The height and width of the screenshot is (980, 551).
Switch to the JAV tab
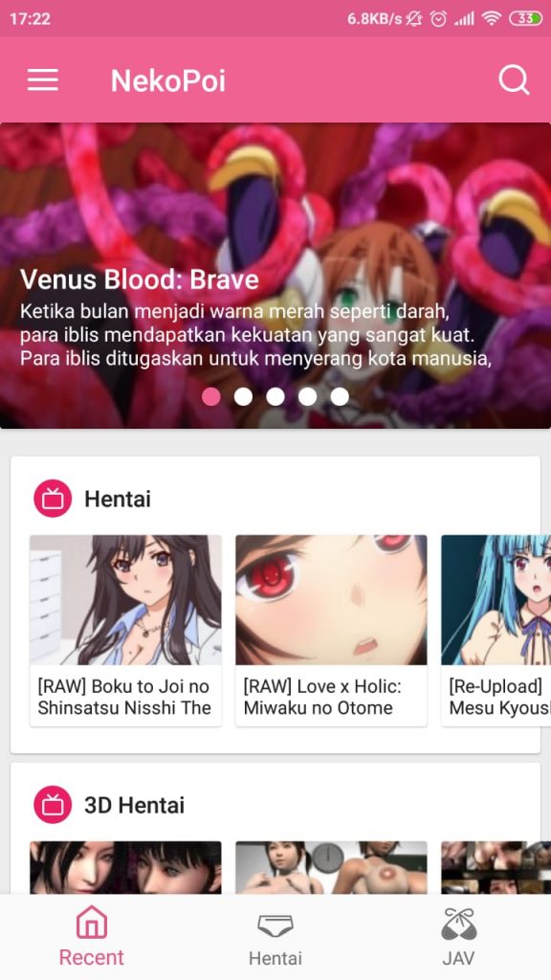458,938
